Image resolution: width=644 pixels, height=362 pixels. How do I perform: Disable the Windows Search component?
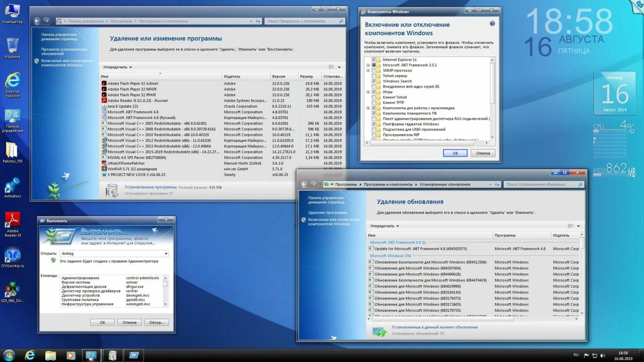(374, 81)
